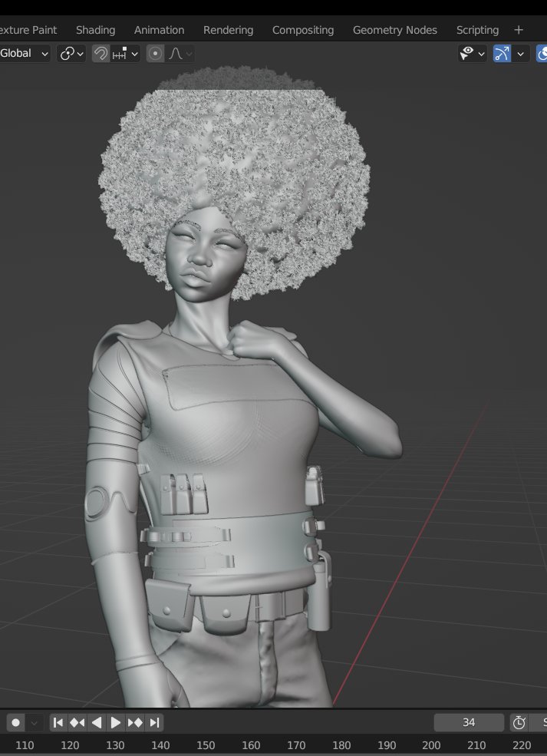Jump to the first frame
547x756 pixels.
(58, 722)
